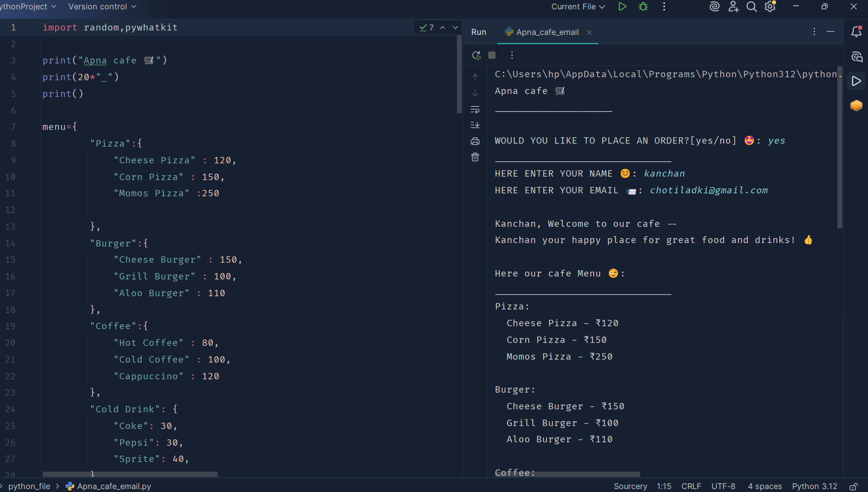The width and height of the screenshot is (868, 492).
Task: Select the Apna_cafe_email run tab
Action: pyautogui.click(x=547, y=32)
